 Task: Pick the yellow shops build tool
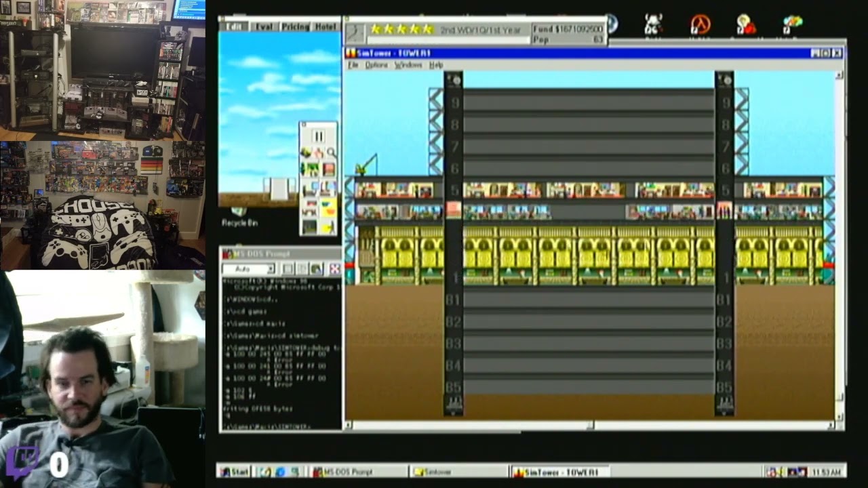tap(329, 207)
